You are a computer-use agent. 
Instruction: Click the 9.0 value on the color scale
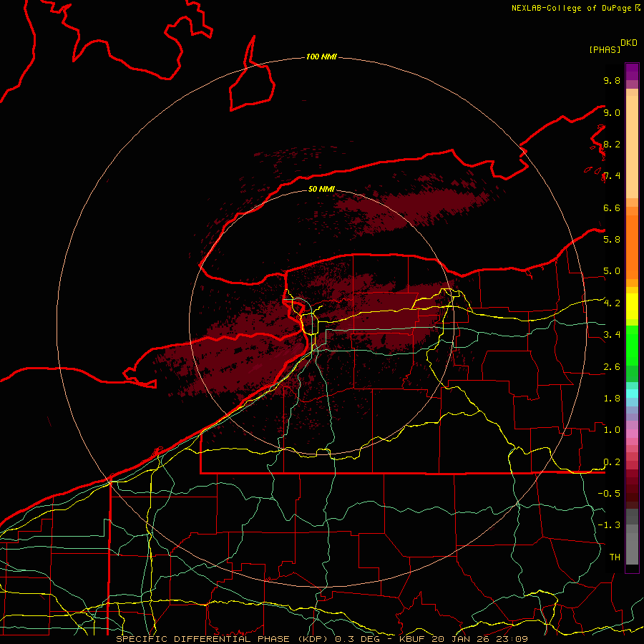612,112
